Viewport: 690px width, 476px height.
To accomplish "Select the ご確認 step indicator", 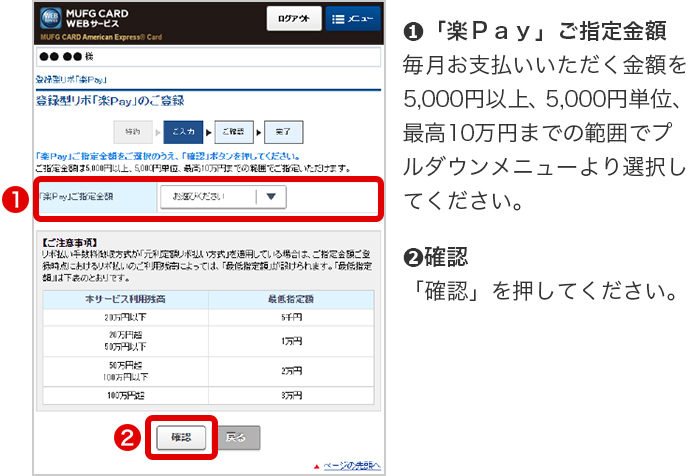I will click(232, 131).
